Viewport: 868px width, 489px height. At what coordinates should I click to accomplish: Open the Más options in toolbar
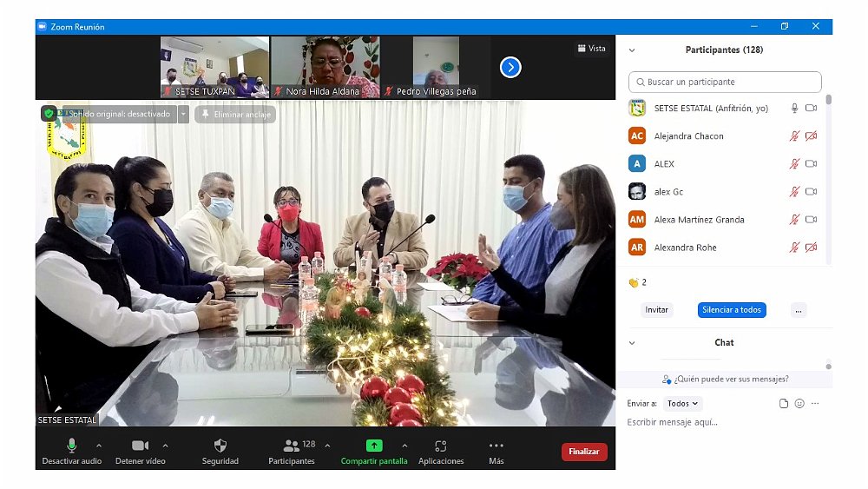click(496, 446)
